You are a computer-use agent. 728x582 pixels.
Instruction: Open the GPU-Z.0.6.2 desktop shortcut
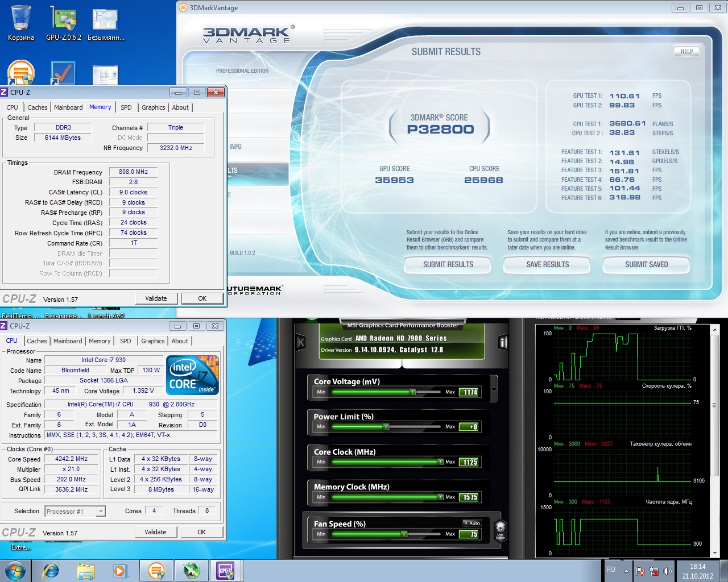pyautogui.click(x=63, y=23)
